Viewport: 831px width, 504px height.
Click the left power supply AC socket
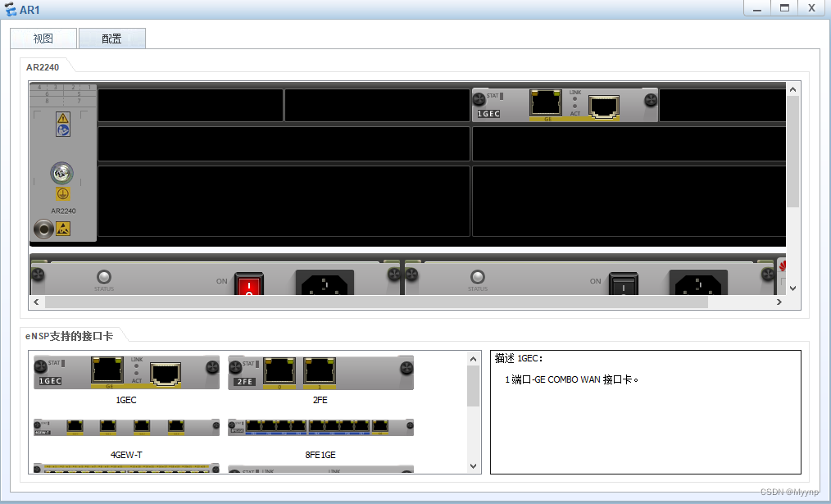pos(325,283)
